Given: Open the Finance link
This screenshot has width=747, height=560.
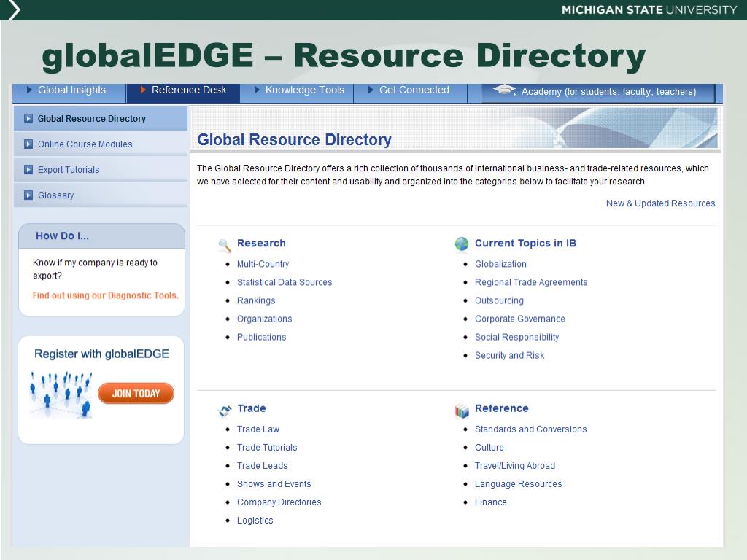Looking at the screenshot, I should [x=491, y=502].
